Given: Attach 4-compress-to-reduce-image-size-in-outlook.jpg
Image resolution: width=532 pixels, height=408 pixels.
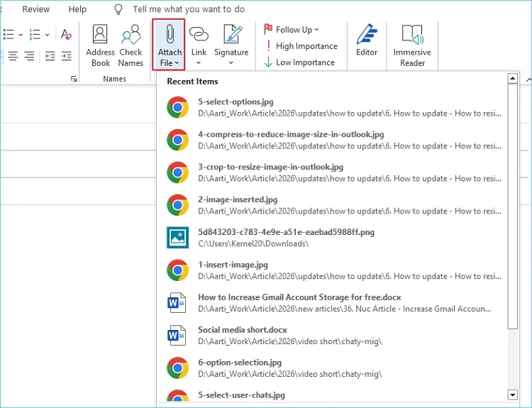Looking at the screenshot, I should point(334,140).
